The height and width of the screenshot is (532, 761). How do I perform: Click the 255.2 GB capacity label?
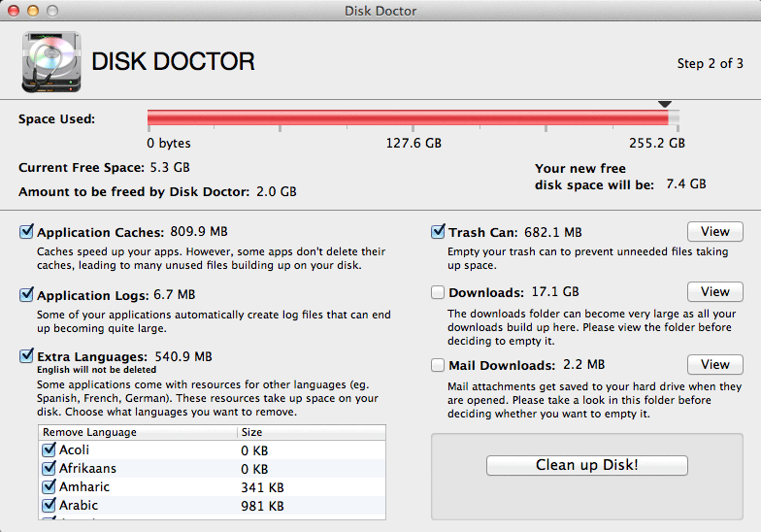(657, 144)
